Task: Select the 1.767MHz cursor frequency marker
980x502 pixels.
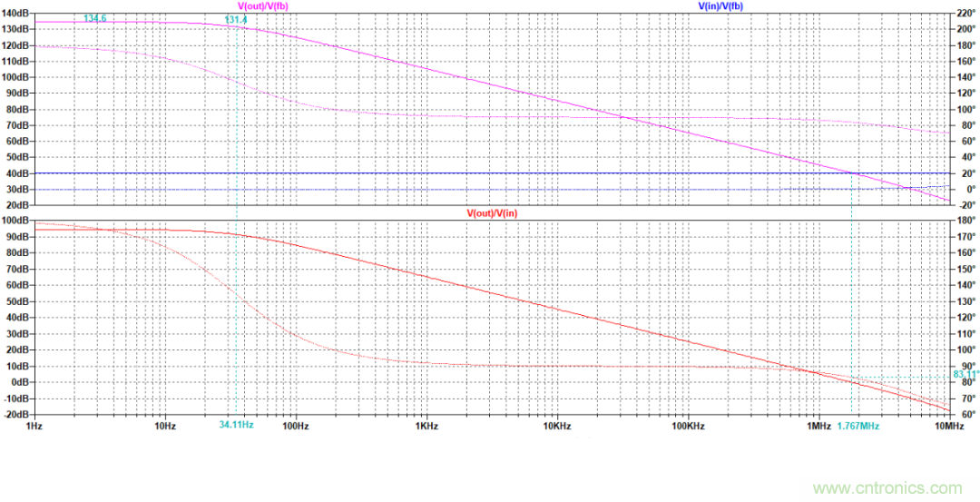Action: pyautogui.click(x=857, y=426)
